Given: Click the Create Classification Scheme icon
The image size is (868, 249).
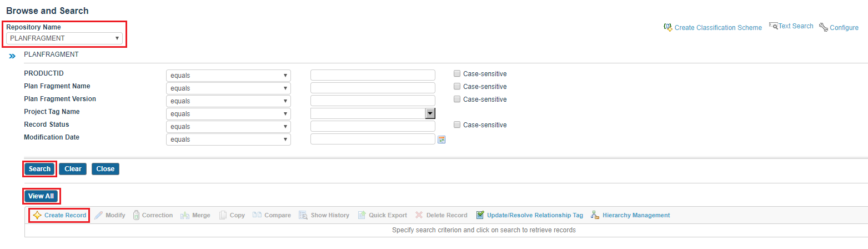Looking at the screenshot, I should point(668,27).
